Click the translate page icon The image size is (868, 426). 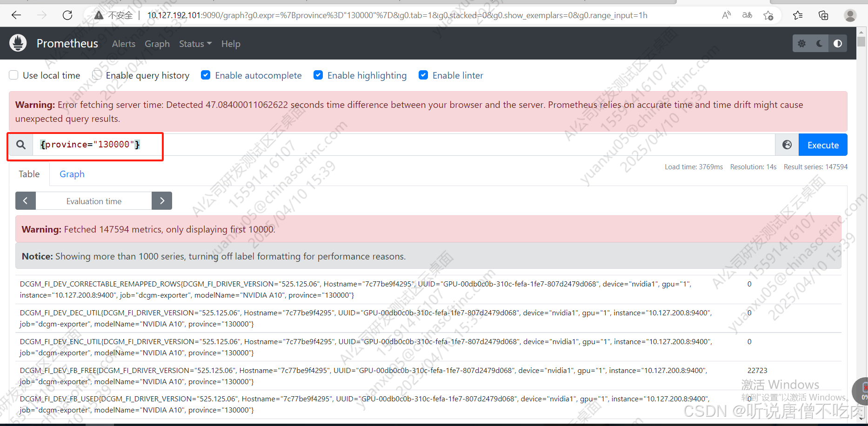(747, 15)
